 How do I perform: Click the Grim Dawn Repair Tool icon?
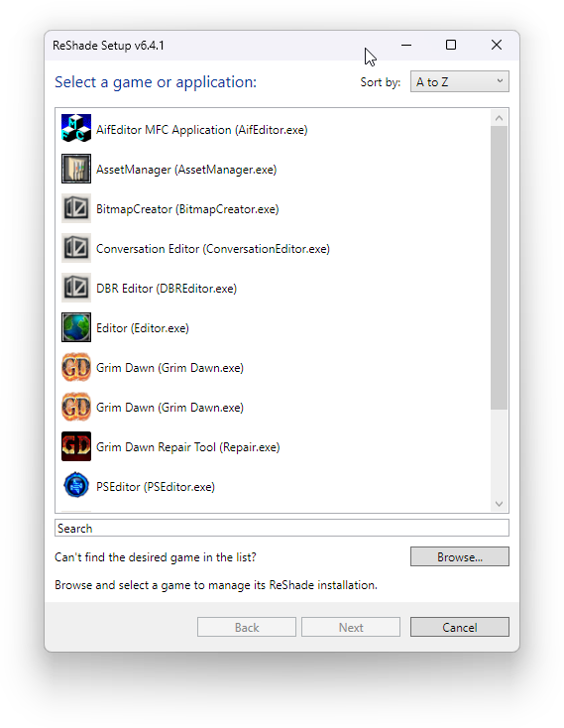(x=76, y=446)
